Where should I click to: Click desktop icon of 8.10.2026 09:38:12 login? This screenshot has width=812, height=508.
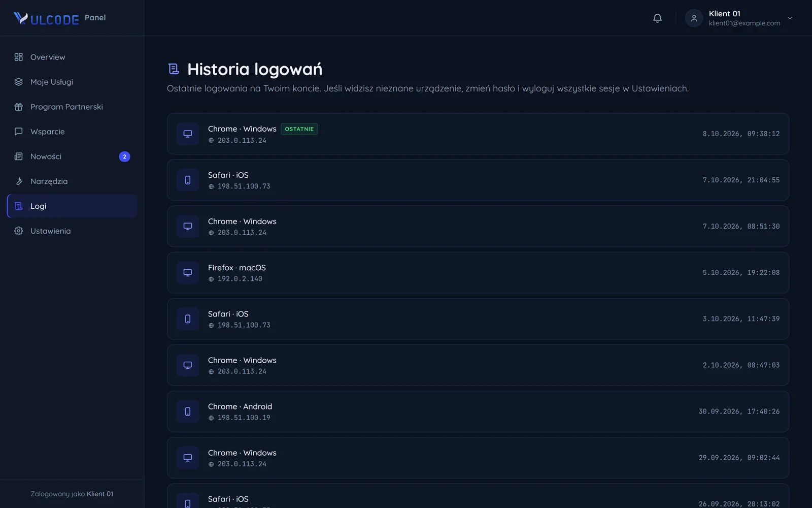pos(188,134)
